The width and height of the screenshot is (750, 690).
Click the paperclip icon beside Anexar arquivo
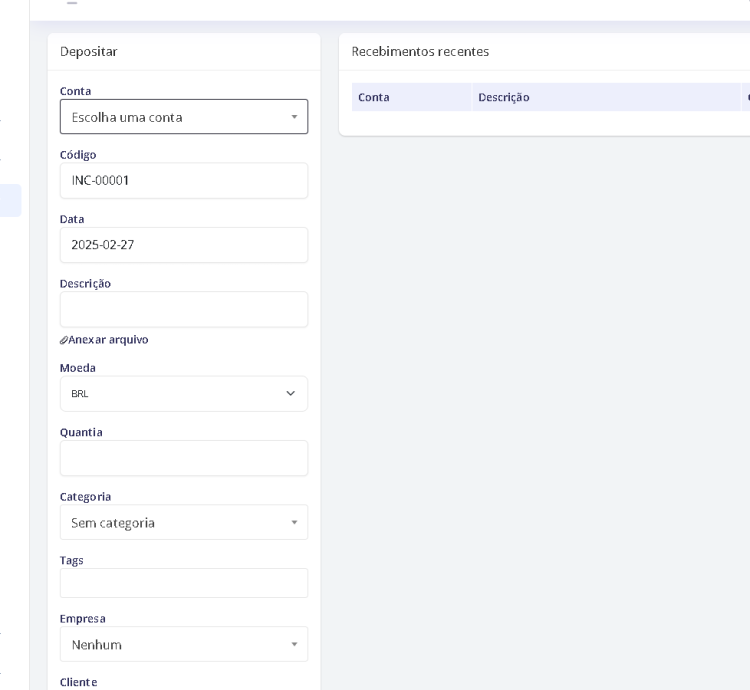click(x=64, y=340)
